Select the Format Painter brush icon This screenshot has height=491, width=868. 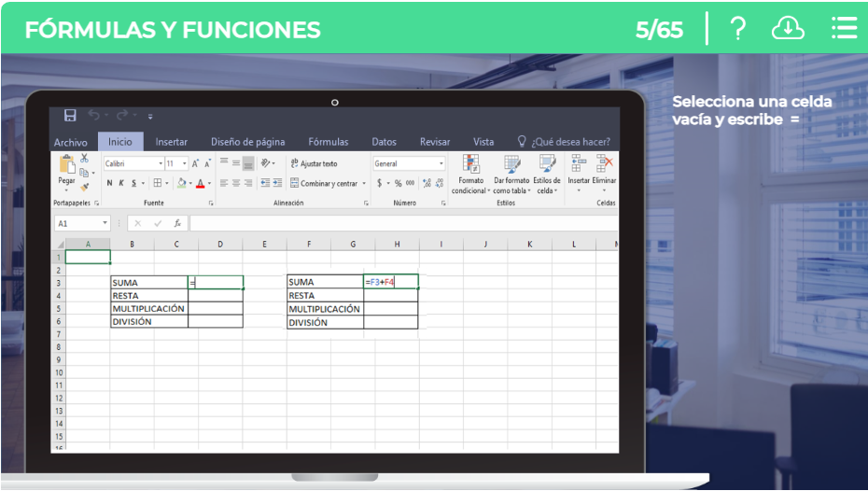coord(84,187)
